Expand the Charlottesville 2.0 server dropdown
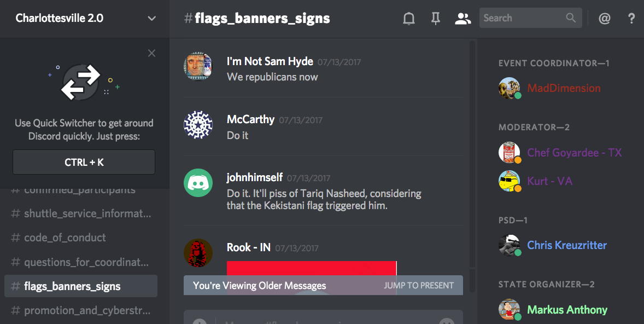 click(x=151, y=19)
